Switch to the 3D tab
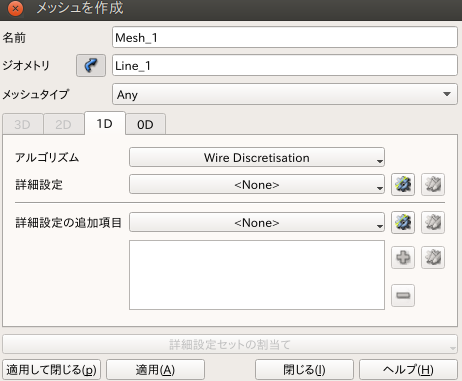462x381 pixels. coord(23,124)
